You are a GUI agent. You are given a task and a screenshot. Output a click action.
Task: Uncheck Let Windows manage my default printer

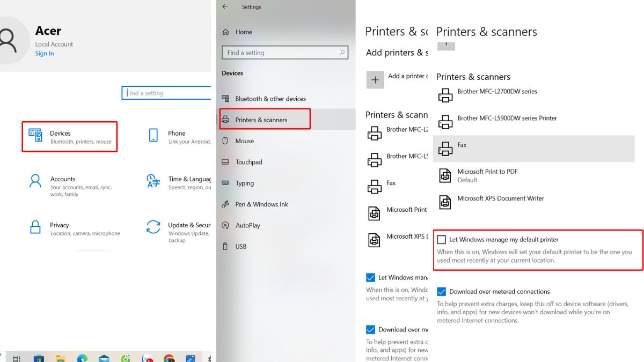(442, 239)
